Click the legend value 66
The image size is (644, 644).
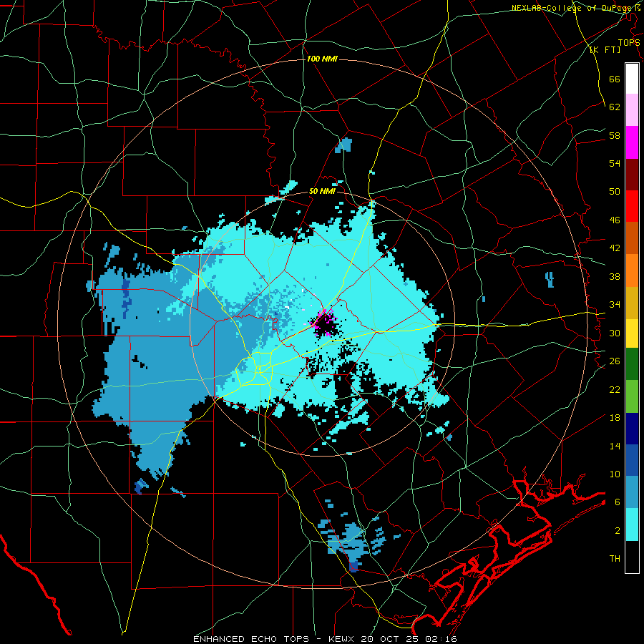tap(615, 79)
